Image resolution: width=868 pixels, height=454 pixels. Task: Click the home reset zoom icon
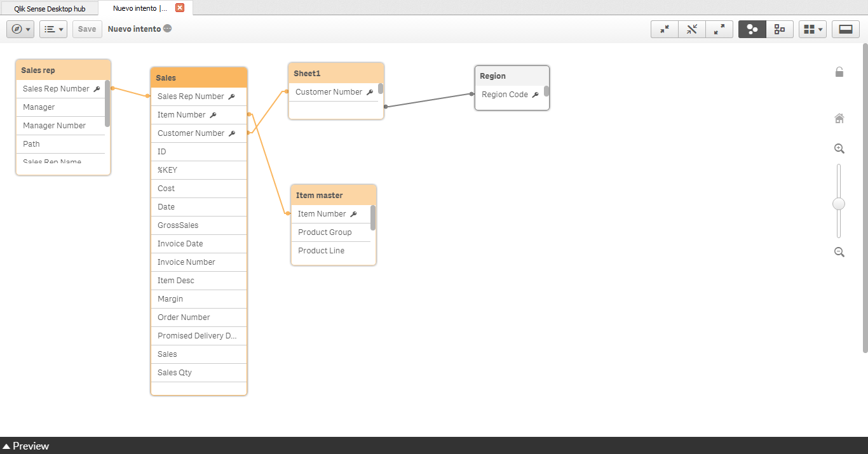pos(839,118)
